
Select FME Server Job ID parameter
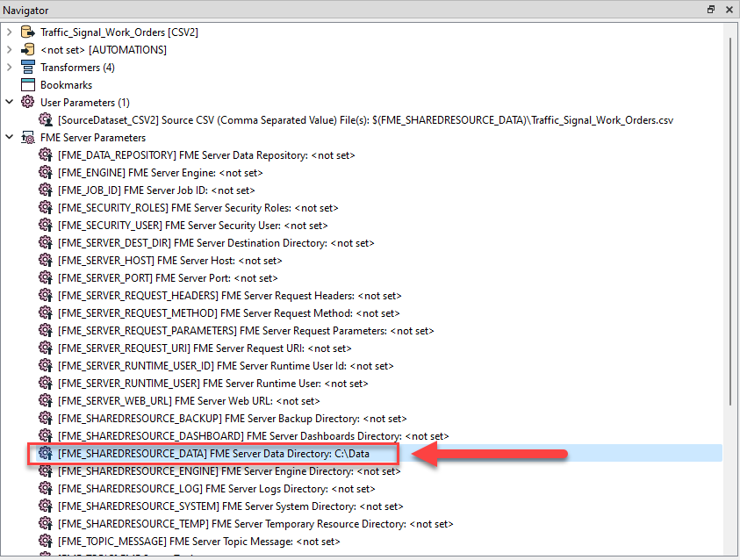click(x=156, y=190)
